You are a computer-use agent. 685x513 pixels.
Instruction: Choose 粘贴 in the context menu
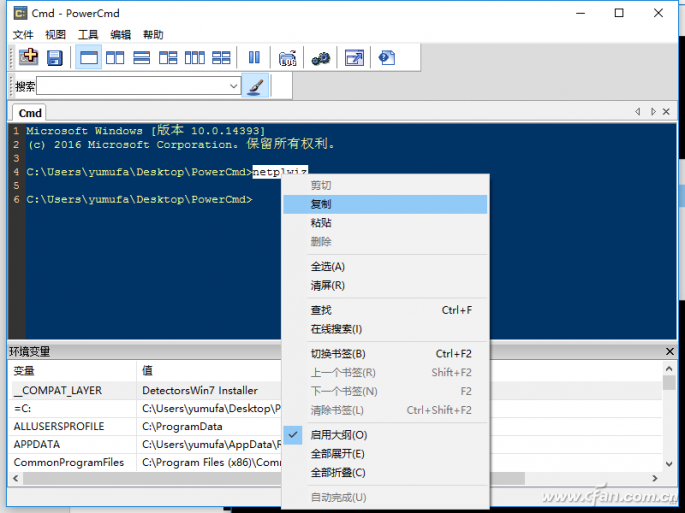[x=385, y=223]
